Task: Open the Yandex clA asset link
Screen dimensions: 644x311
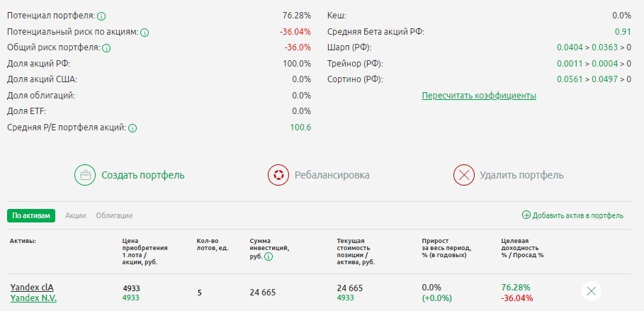Action: [x=32, y=287]
